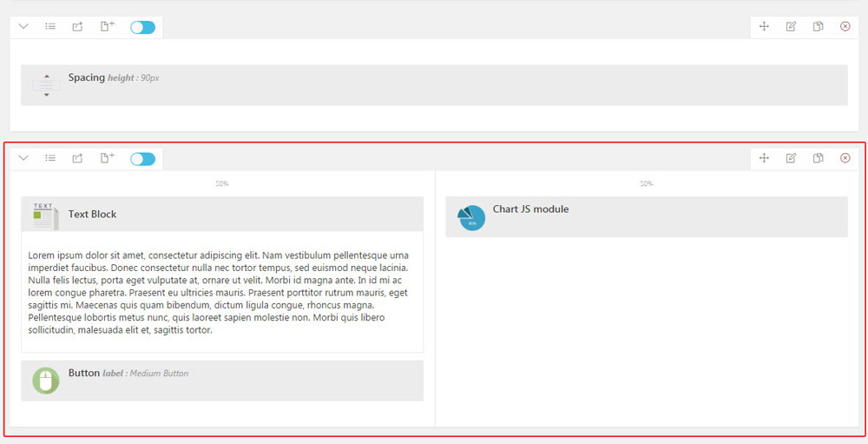Click the Button module labeled Medium Button

point(221,381)
